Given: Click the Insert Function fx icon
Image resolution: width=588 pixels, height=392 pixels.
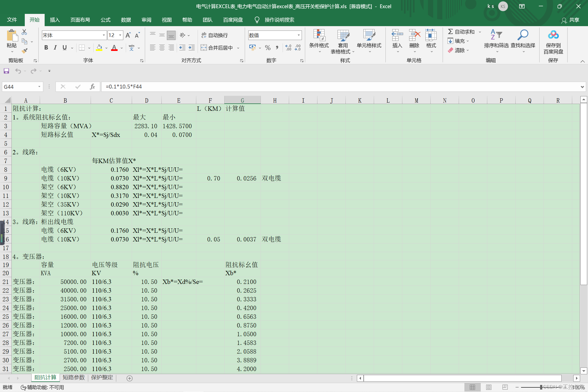Looking at the screenshot, I should tap(92, 87).
